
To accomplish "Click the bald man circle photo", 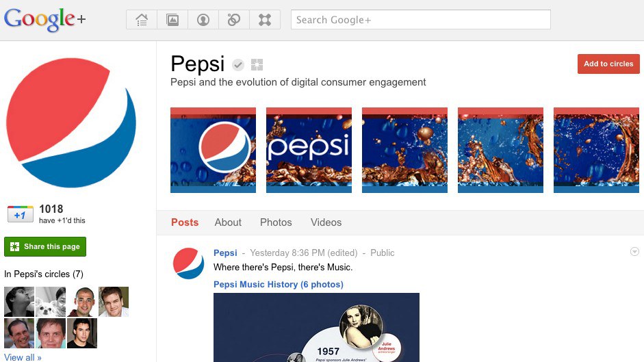I will tap(82, 302).
